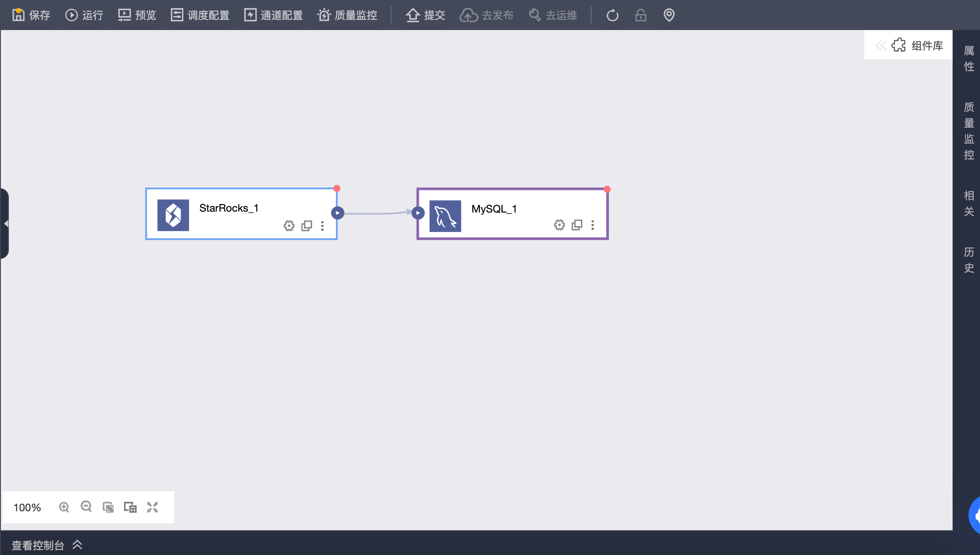Click the refresh icon in toolbar
This screenshot has width=980, height=555.
(612, 15)
